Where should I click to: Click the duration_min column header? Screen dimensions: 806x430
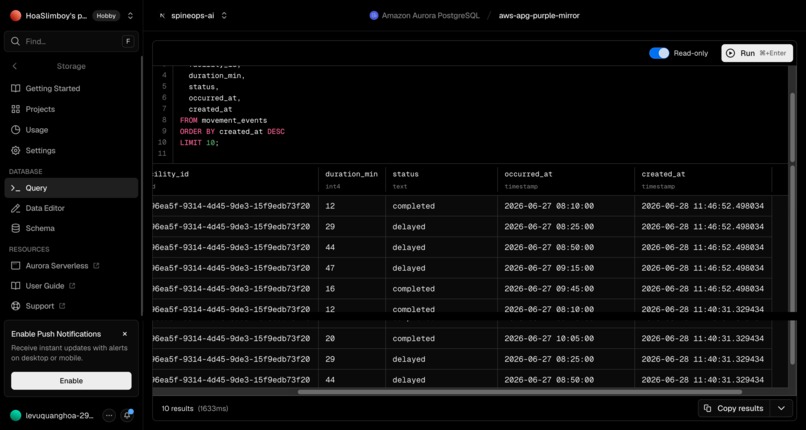click(351, 180)
